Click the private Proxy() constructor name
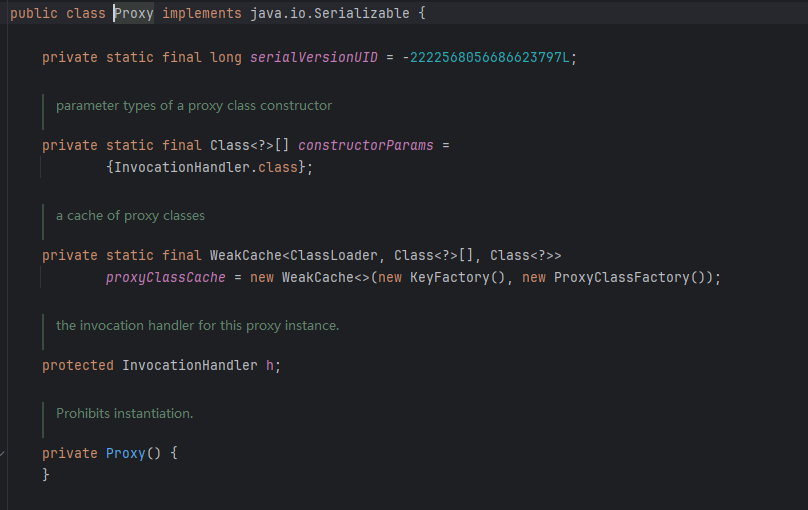Viewport: 808px width, 510px height. coord(125,453)
